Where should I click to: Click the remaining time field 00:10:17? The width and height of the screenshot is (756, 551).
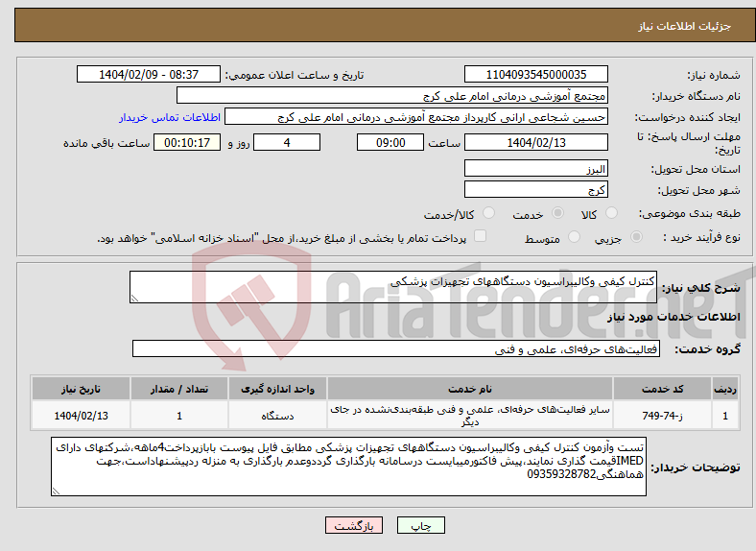click(x=187, y=142)
